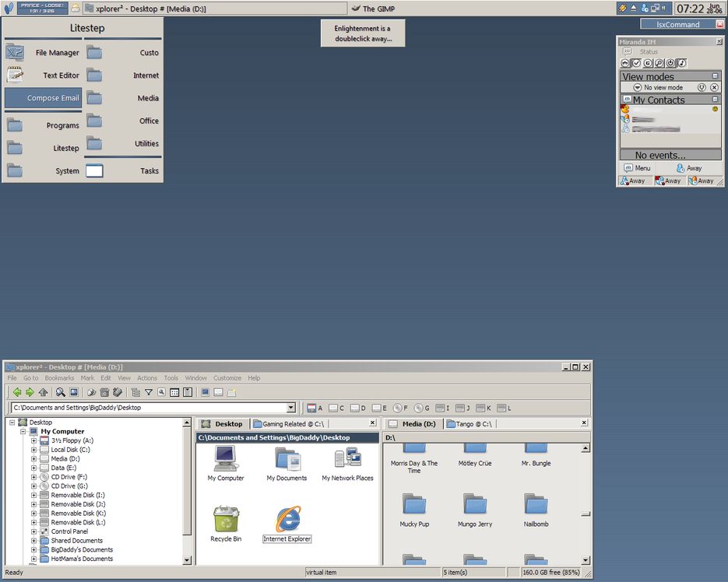This screenshot has height=582, width=728.
Task: Switch to CD drive G button
Action: tap(421, 408)
